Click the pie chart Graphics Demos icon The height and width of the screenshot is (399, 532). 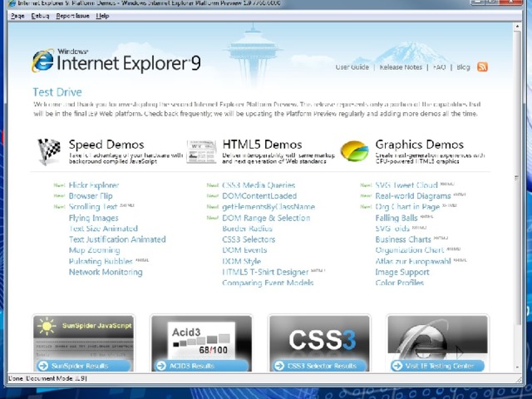[x=354, y=151]
